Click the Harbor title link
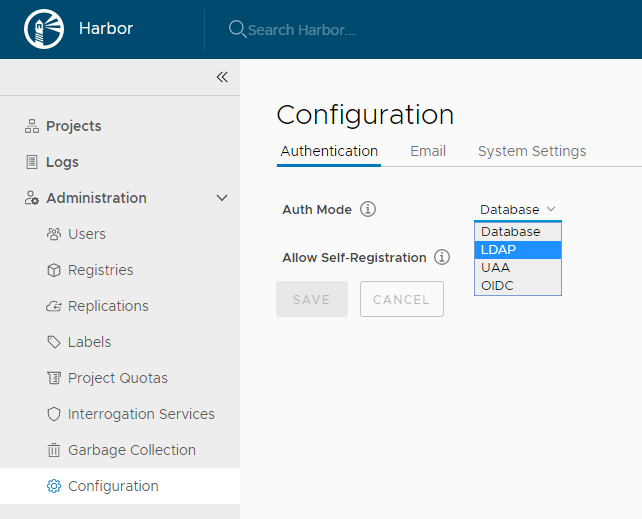This screenshot has height=519, width=642. tap(106, 29)
